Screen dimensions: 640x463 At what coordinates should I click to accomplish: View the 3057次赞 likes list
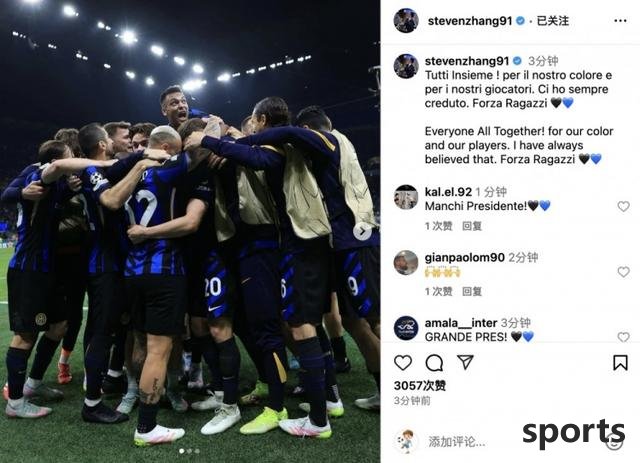pos(420,385)
